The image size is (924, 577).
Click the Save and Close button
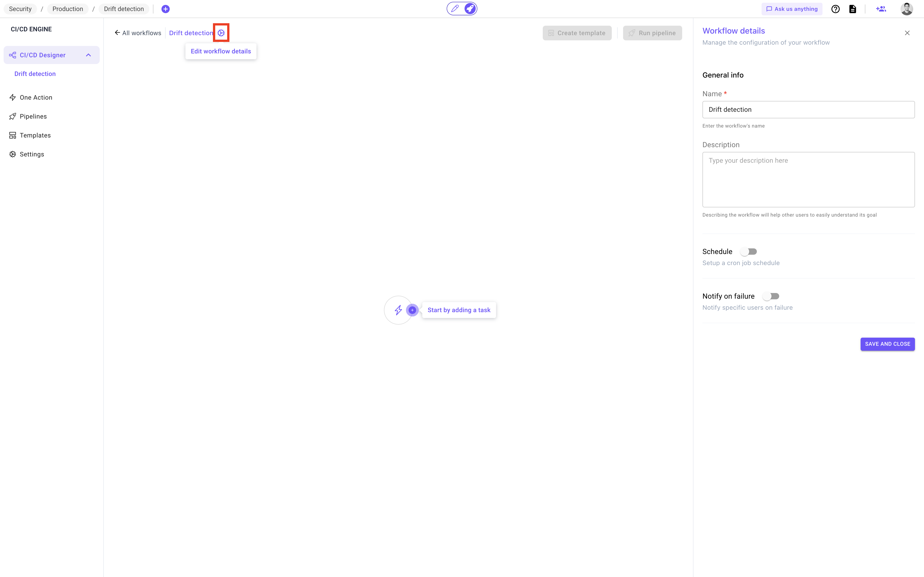tap(887, 344)
